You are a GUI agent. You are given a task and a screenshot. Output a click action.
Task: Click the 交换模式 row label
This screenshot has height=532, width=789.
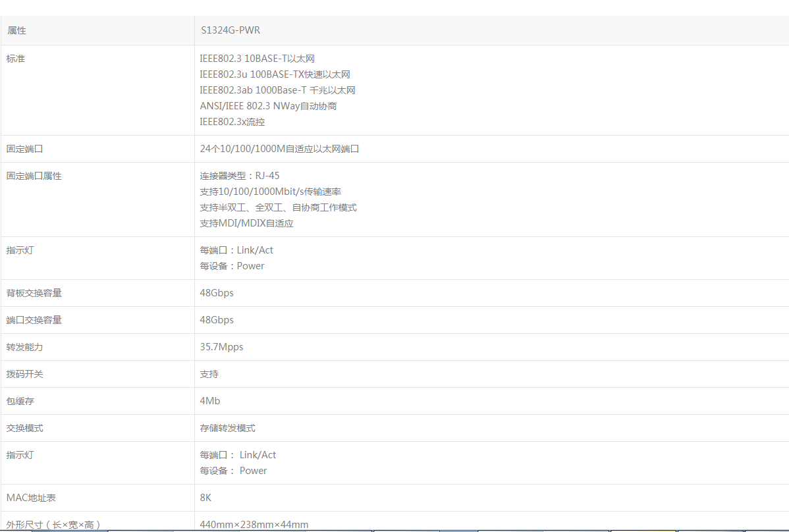pyautogui.click(x=24, y=429)
